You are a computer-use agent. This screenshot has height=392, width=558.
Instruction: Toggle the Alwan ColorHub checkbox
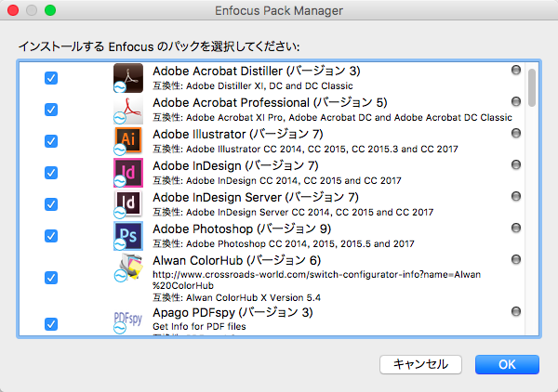click(x=51, y=278)
